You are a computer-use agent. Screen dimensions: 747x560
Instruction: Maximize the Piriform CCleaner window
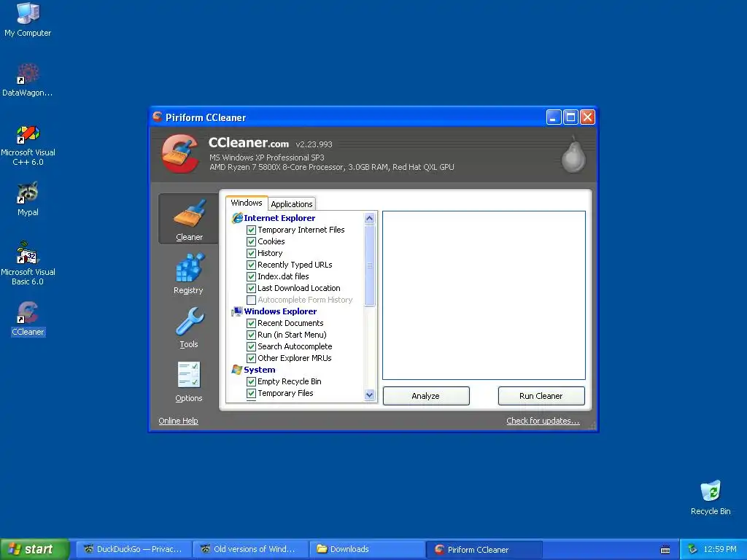pos(570,117)
